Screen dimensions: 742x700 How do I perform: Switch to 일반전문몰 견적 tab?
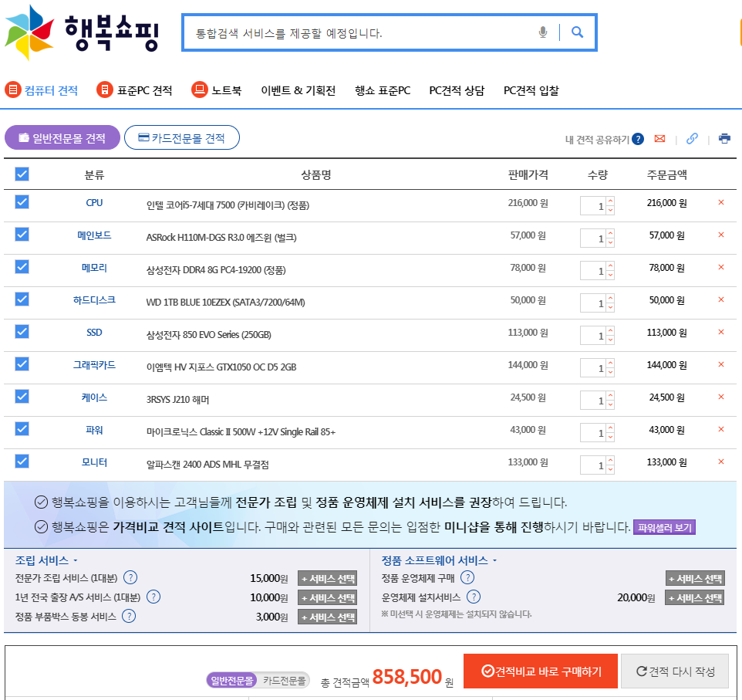(x=62, y=138)
